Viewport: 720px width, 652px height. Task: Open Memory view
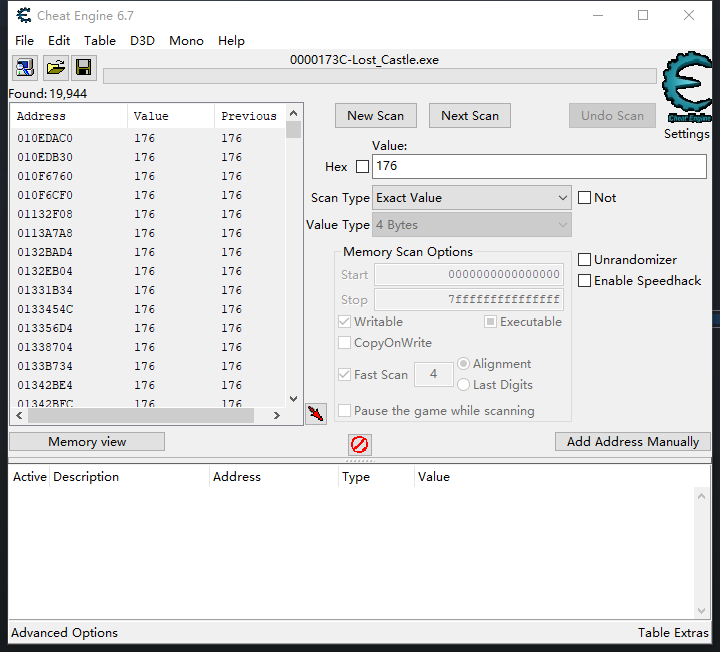(x=87, y=442)
